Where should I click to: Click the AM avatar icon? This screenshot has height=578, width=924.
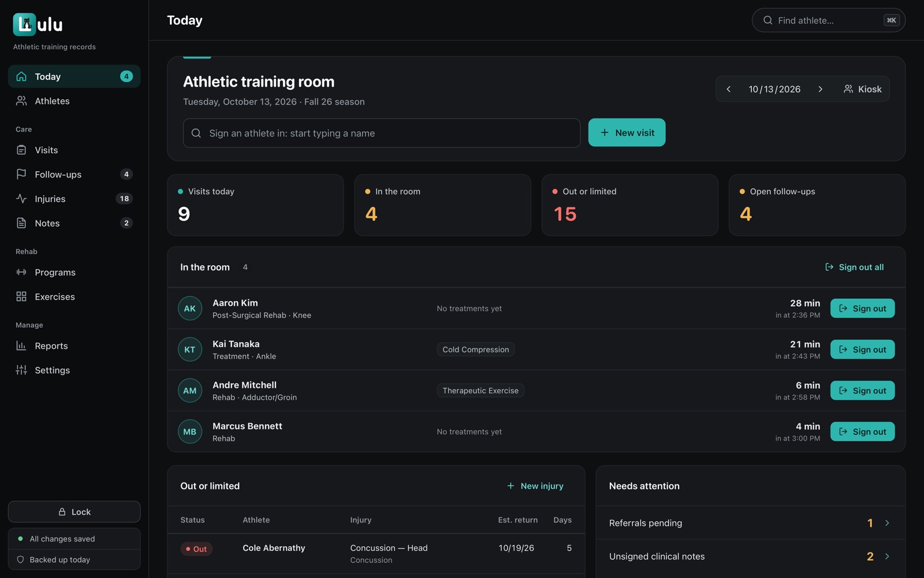pyautogui.click(x=190, y=391)
